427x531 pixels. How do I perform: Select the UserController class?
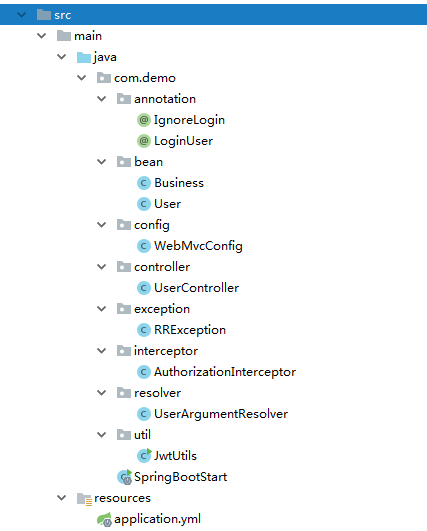click(196, 288)
